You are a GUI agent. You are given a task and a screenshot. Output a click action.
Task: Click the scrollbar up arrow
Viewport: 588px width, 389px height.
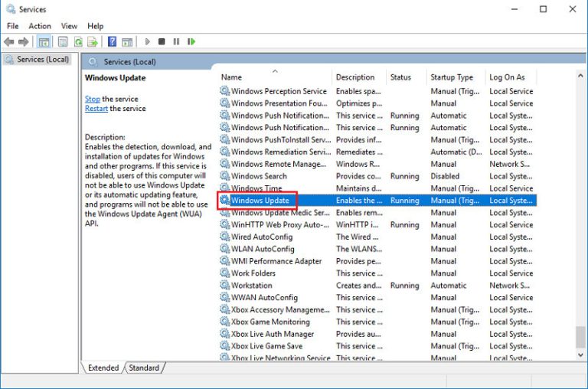point(580,76)
